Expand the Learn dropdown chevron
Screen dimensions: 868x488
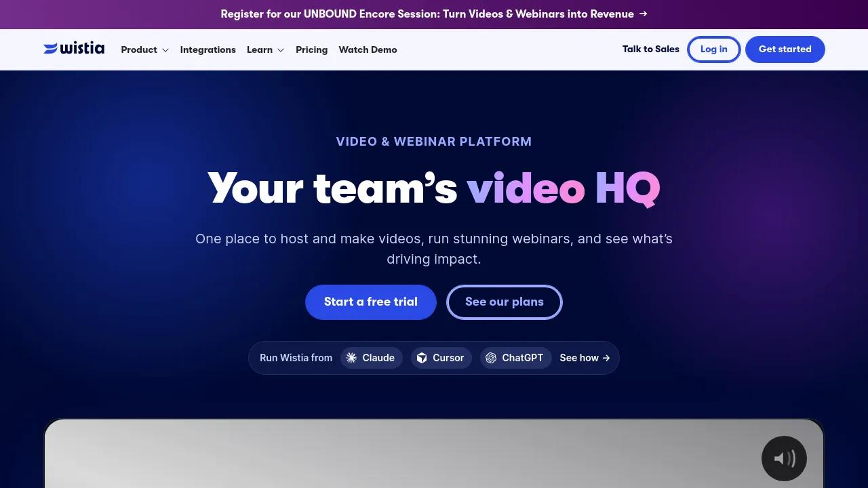(281, 50)
